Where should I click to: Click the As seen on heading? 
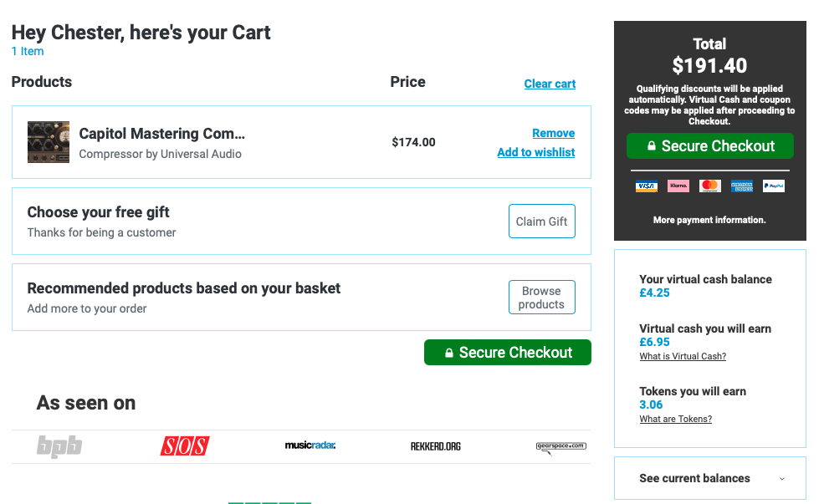[86, 403]
